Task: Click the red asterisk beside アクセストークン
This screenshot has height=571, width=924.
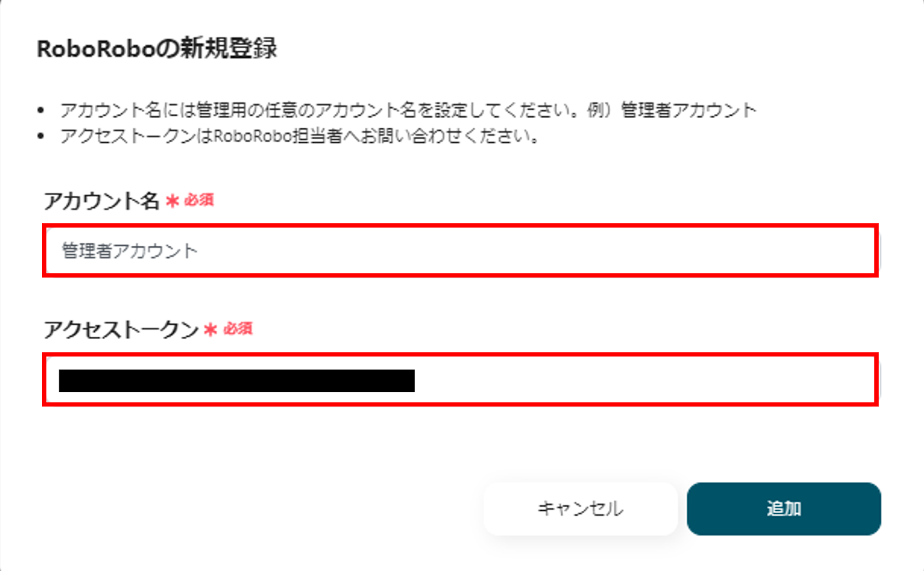Action: click(x=211, y=330)
